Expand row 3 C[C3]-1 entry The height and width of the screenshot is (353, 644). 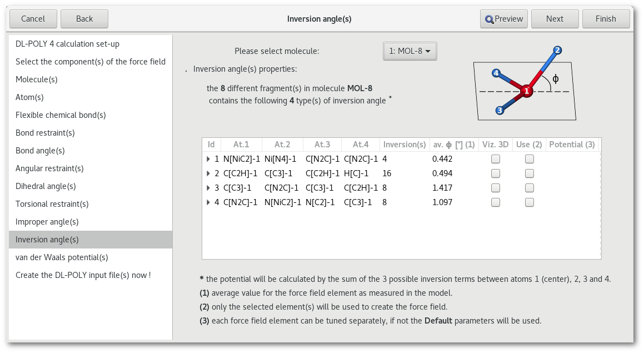208,188
